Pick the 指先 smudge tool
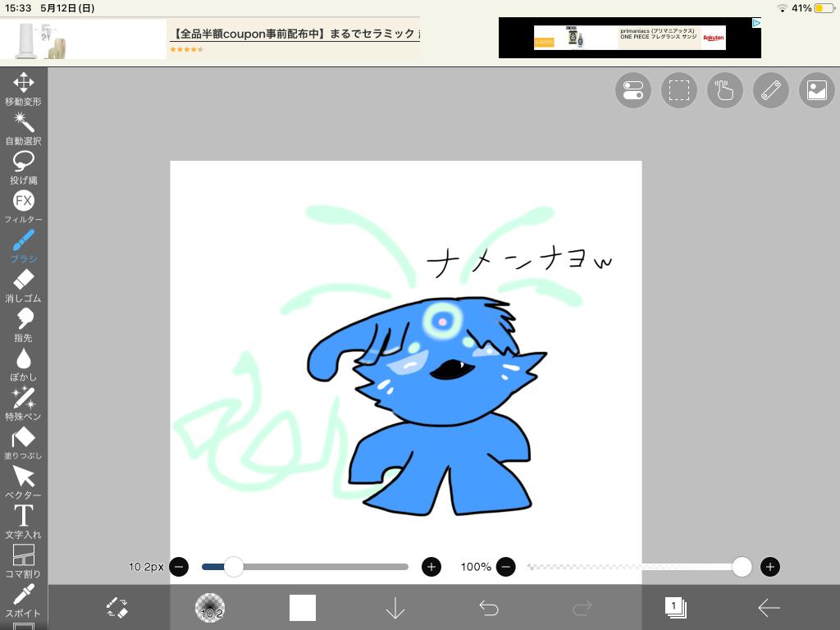 pyautogui.click(x=23, y=324)
